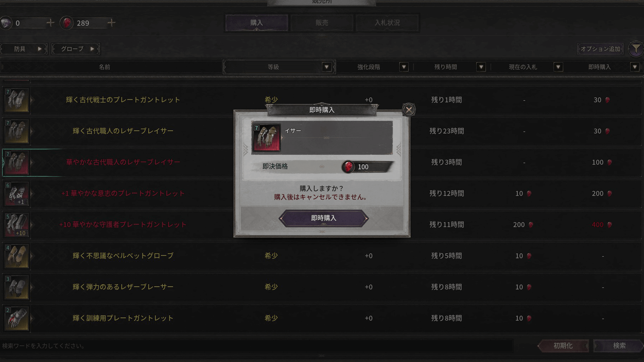Add red gems with the plus icon
The image size is (644, 362).
pyautogui.click(x=111, y=23)
